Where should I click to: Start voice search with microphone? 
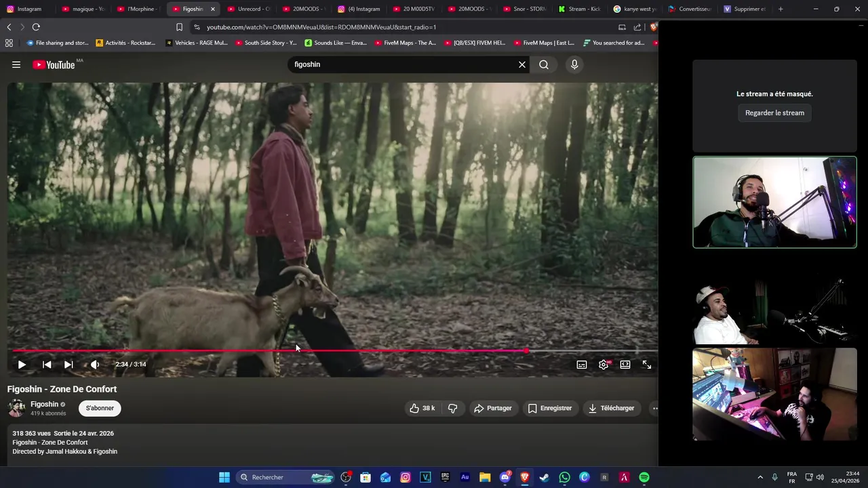[x=574, y=64]
